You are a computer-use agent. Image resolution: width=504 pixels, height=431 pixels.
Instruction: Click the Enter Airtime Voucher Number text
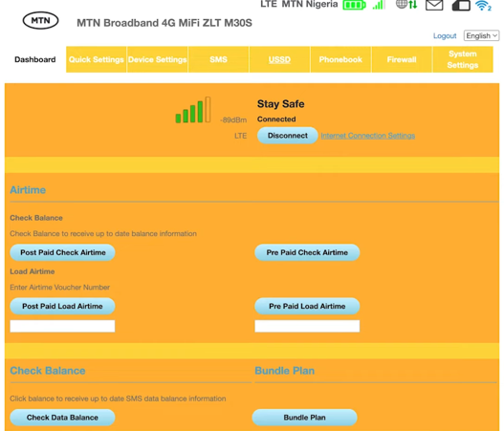60,287
